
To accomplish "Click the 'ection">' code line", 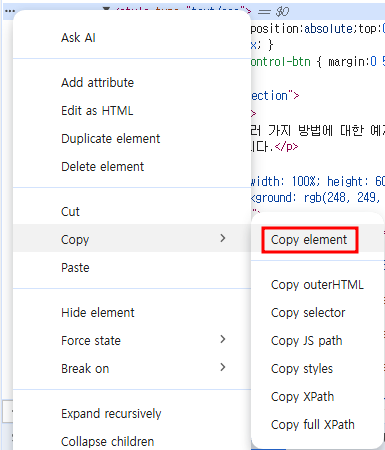I will point(275,96).
